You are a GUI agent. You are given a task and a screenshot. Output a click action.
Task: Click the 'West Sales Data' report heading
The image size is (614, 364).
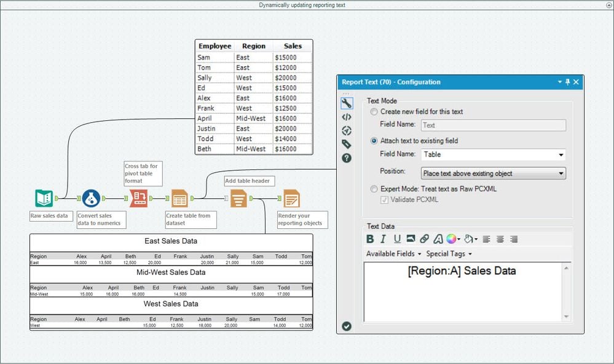tap(171, 304)
